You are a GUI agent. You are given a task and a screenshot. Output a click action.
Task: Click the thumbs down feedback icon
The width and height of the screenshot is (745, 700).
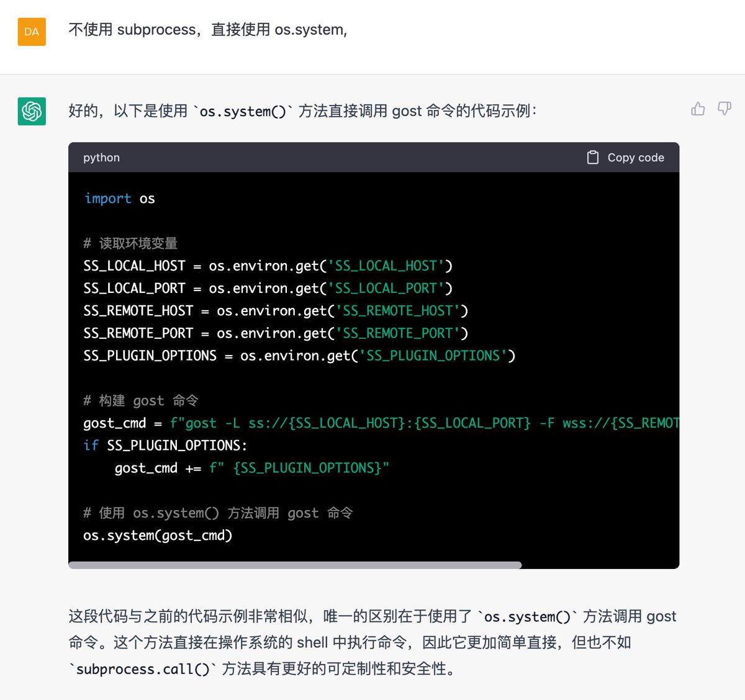(725, 109)
